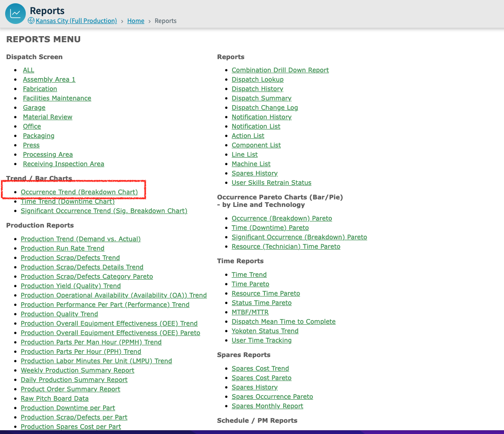Open Dispatch History report

257,89
